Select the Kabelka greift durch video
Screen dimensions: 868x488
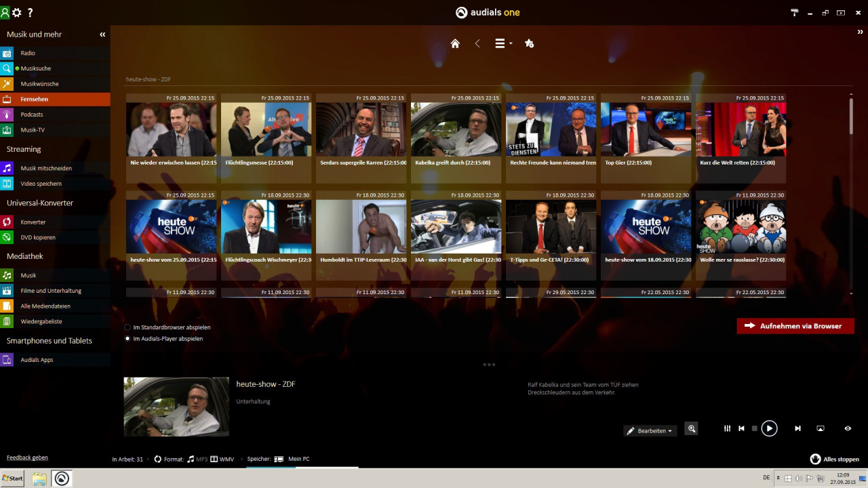456,129
